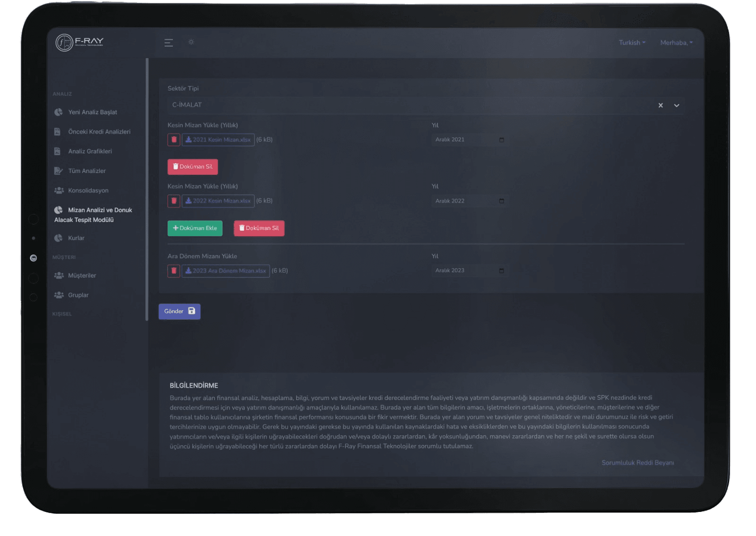This screenshot has height=536, width=756.
Task: Open the Turkish language dropdown
Action: [x=632, y=43]
